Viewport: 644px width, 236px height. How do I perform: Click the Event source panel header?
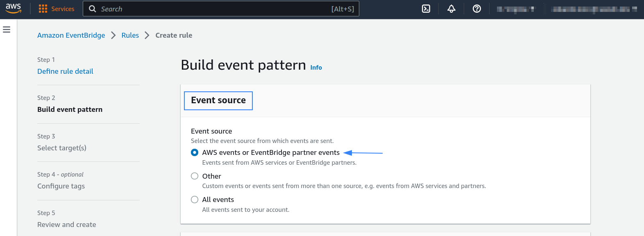[x=218, y=100]
